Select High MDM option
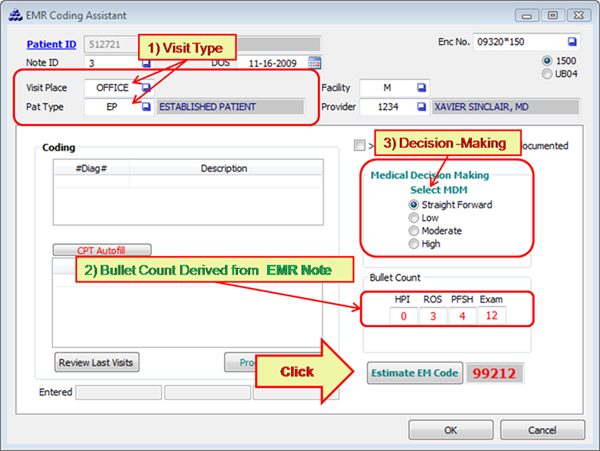The width and height of the screenshot is (600, 451). [415, 243]
